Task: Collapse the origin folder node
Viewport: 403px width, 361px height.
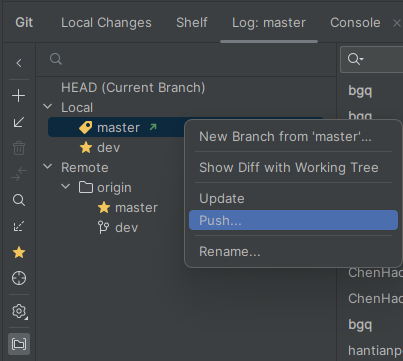Action: click(x=66, y=187)
